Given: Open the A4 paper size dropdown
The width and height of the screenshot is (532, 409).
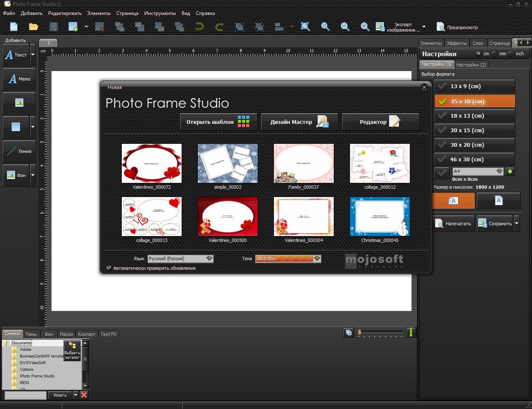Looking at the screenshot, I should pos(478,171).
